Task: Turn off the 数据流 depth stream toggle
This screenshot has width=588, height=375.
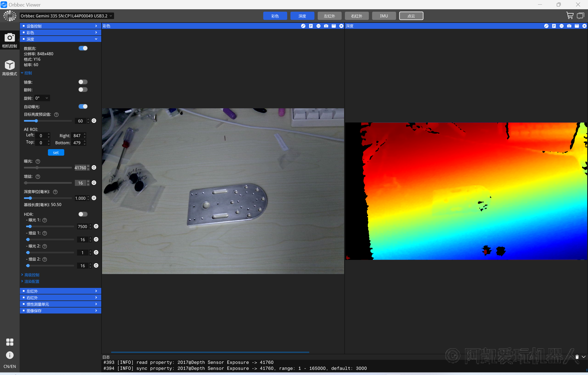Action: pyautogui.click(x=83, y=48)
